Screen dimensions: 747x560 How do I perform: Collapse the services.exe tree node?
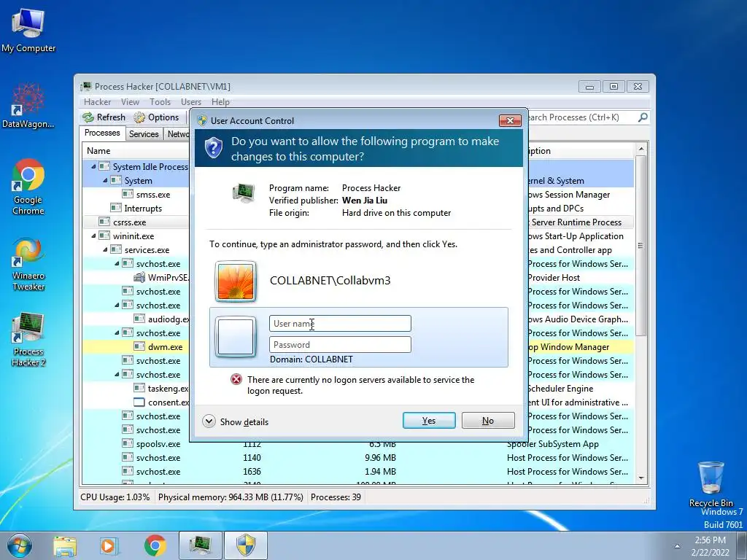click(x=105, y=249)
